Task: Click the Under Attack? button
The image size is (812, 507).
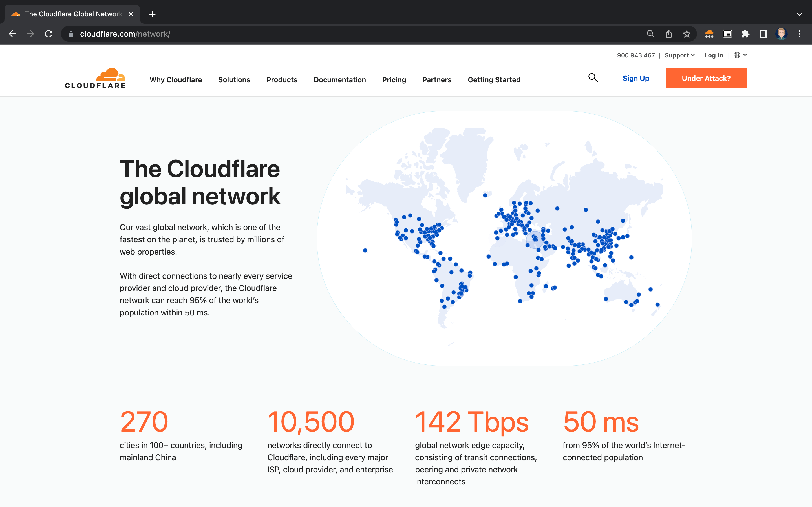Action: pos(706,78)
